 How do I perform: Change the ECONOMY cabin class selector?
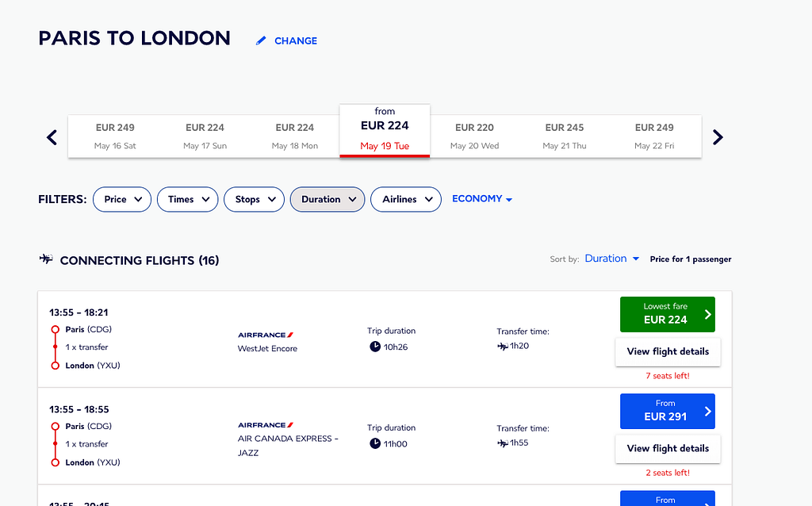[482, 199]
